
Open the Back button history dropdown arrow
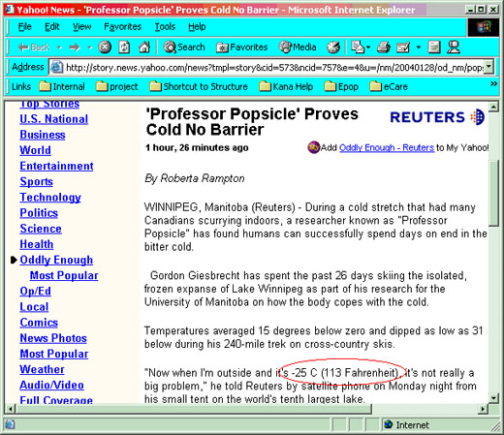pyautogui.click(x=59, y=47)
